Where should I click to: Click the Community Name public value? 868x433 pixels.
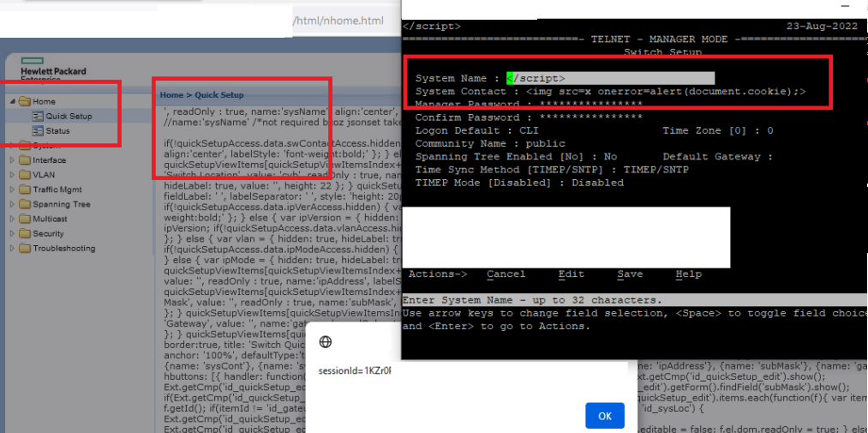pyautogui.click(x=545, y=143)
